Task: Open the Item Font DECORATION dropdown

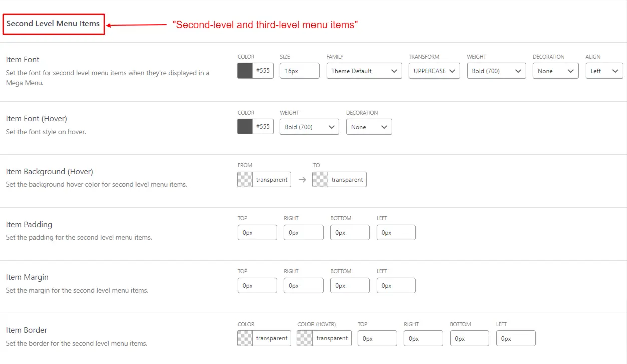Action: point(555,71)
